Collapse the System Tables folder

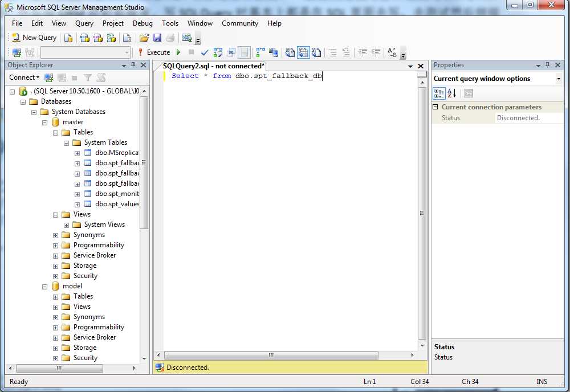click(x=66, y=143)
